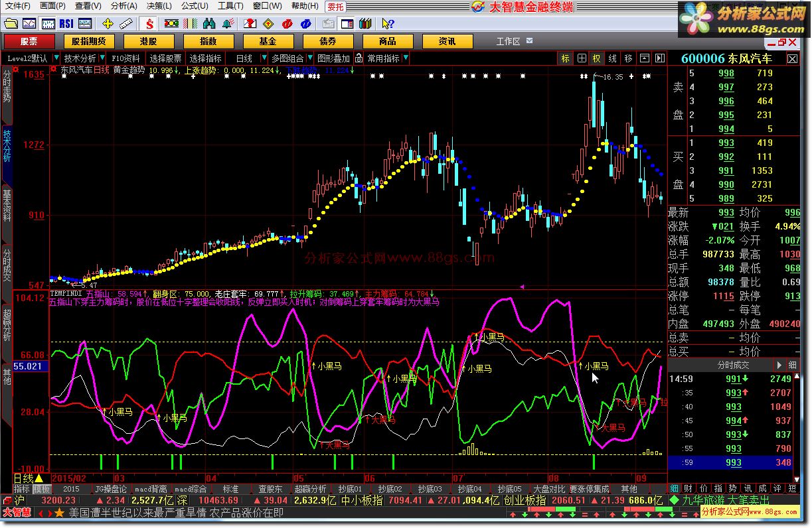
Task: Open the 细 detail button beside 分时成交
Action: (x=793, y=365)
